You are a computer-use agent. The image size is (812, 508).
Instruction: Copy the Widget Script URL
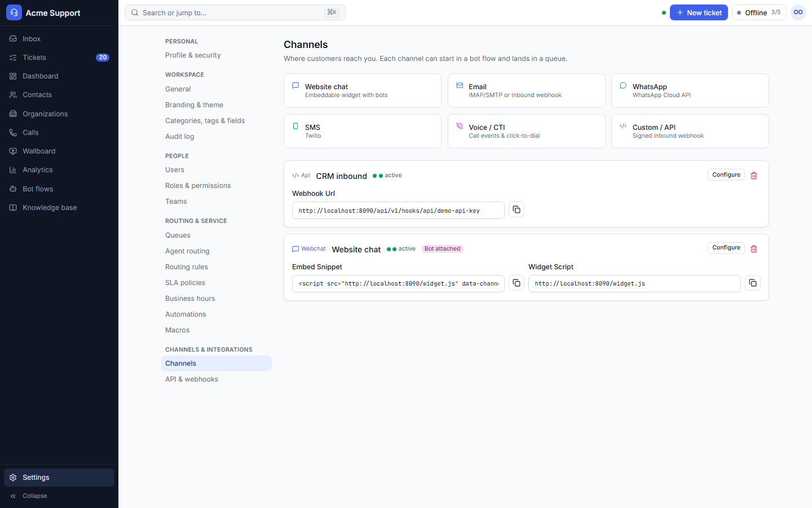click(753, 283)
